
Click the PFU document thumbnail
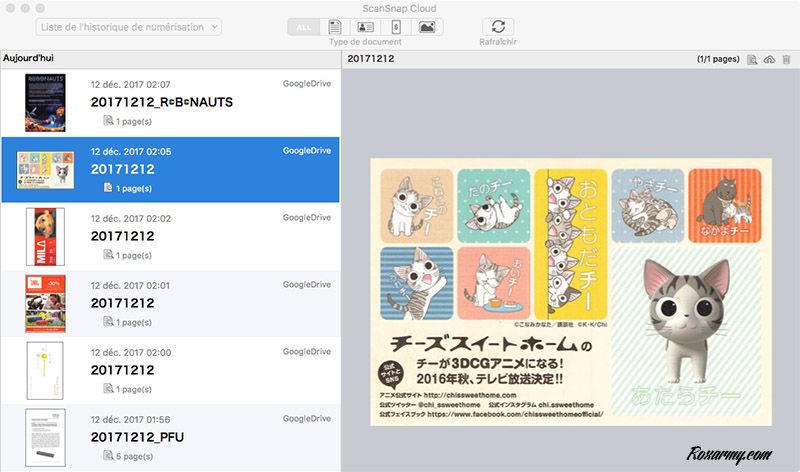[x=45, y=438]
